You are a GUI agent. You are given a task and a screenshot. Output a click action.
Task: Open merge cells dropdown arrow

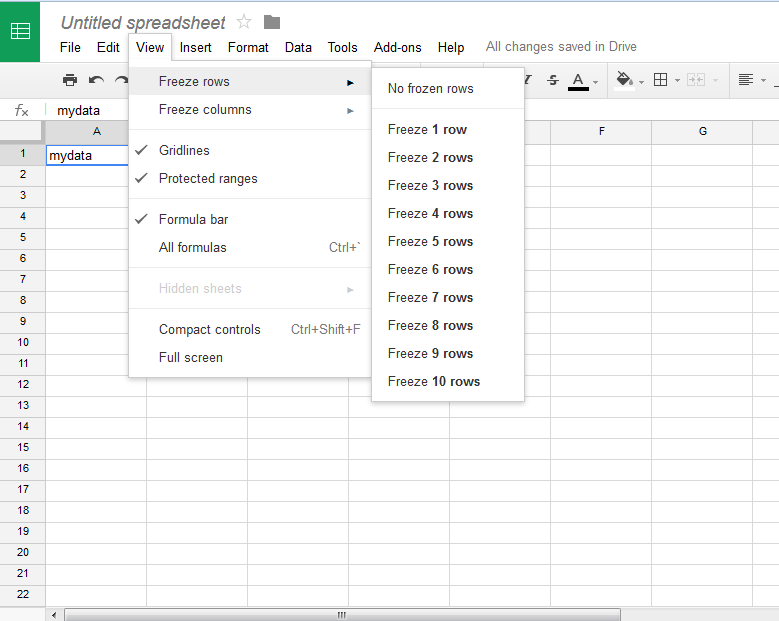pos(715,80)
